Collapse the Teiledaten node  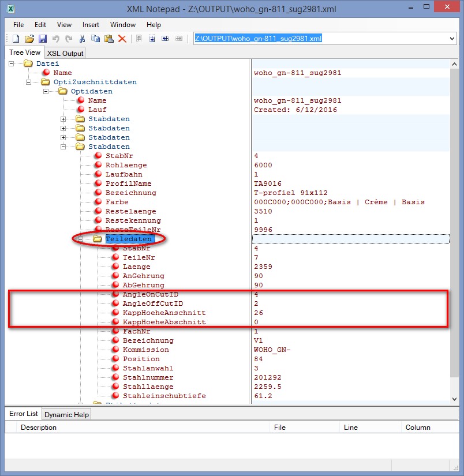pos(80,239)
